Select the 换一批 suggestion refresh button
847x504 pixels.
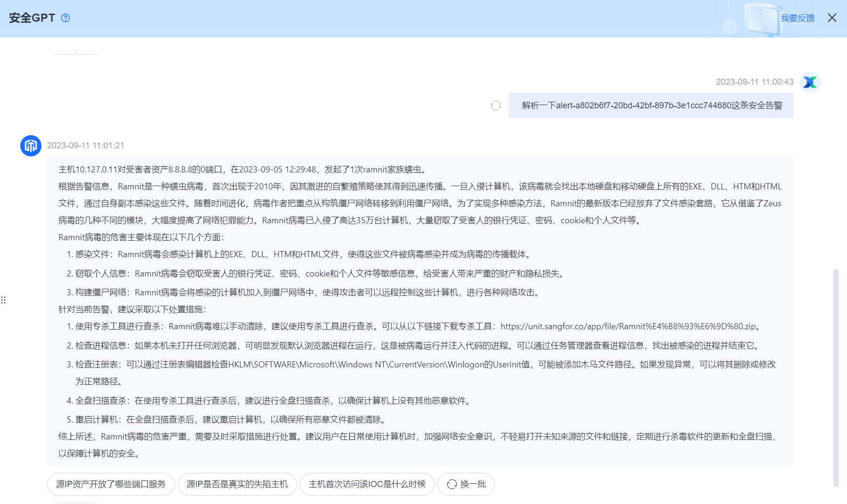pos(466,484)
